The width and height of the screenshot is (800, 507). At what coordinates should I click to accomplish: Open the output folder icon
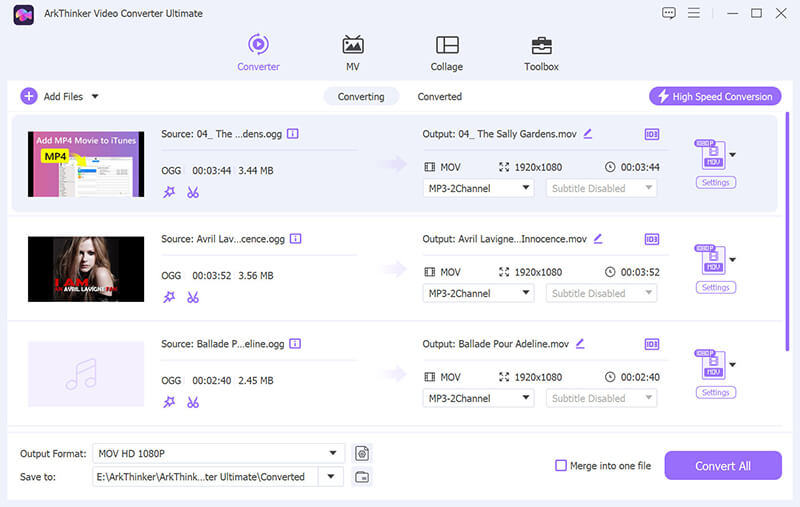click(x=362, y=477)
